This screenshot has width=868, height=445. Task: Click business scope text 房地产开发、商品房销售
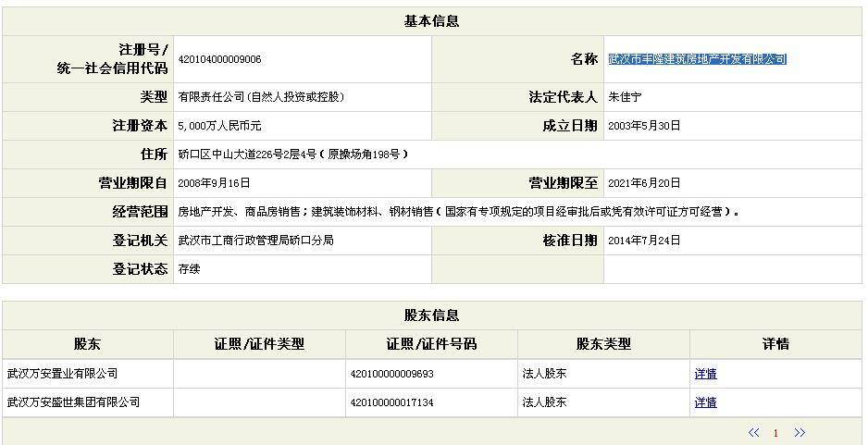click(x=239, y=212)
